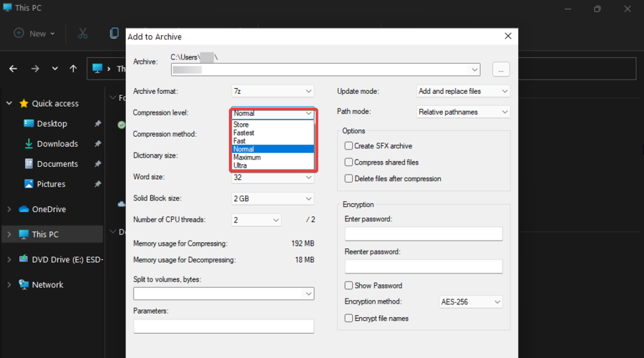Click the Enter password field

tap(424, 234)
